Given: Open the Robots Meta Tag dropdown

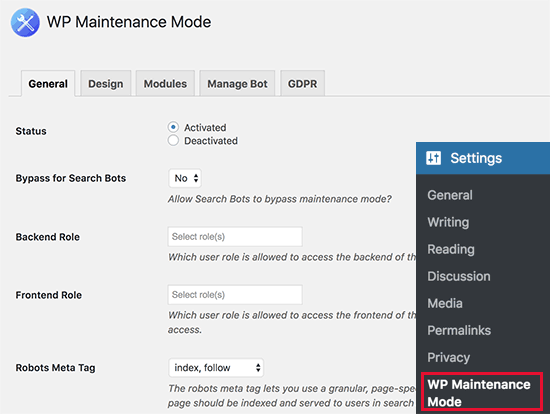Looking at the screenshot, I should coord(216,368).
